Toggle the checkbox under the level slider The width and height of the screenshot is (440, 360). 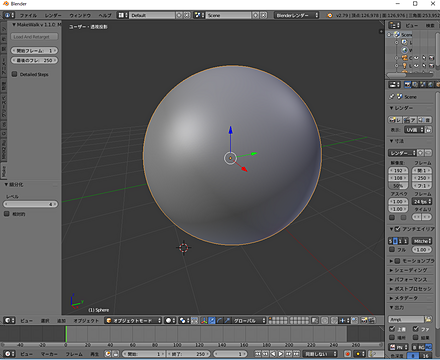coord(6,214)
